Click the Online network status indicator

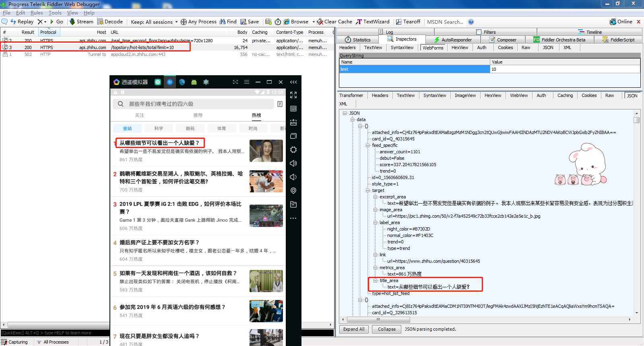pos(621,22)
